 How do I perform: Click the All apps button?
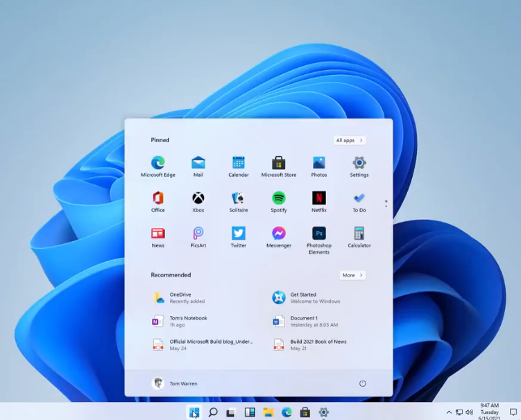(x=349, y=141)
